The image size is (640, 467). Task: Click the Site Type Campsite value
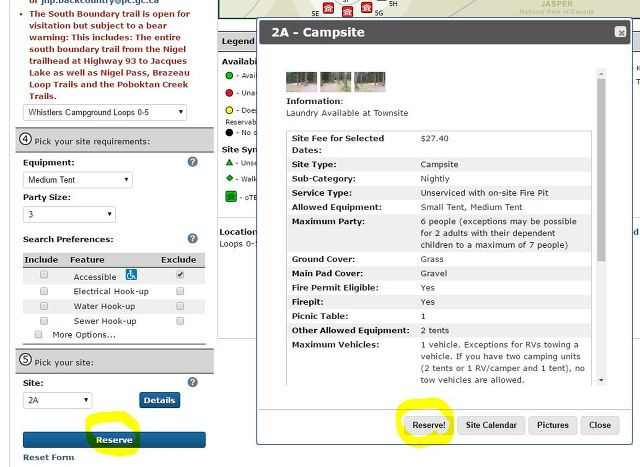(x=439, y=165)
